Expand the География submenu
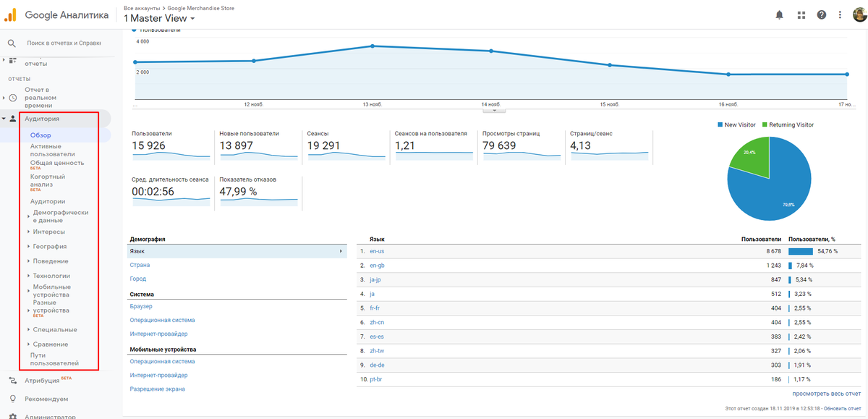 click(28, 246)
